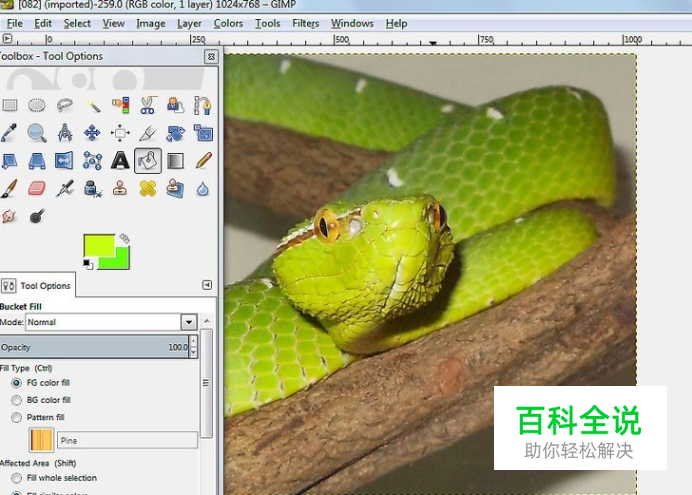This screenshot has width=692, height=495.
Task: Open the Select menu
Action: pos(77,23)
